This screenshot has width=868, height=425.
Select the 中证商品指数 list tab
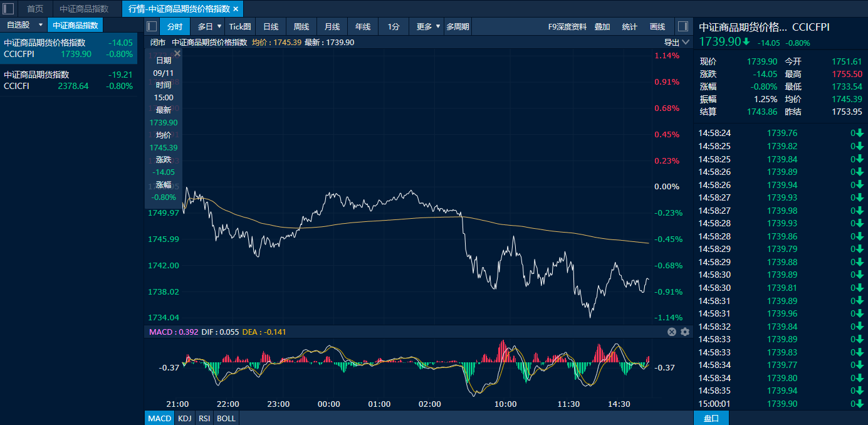pos(75,25)
